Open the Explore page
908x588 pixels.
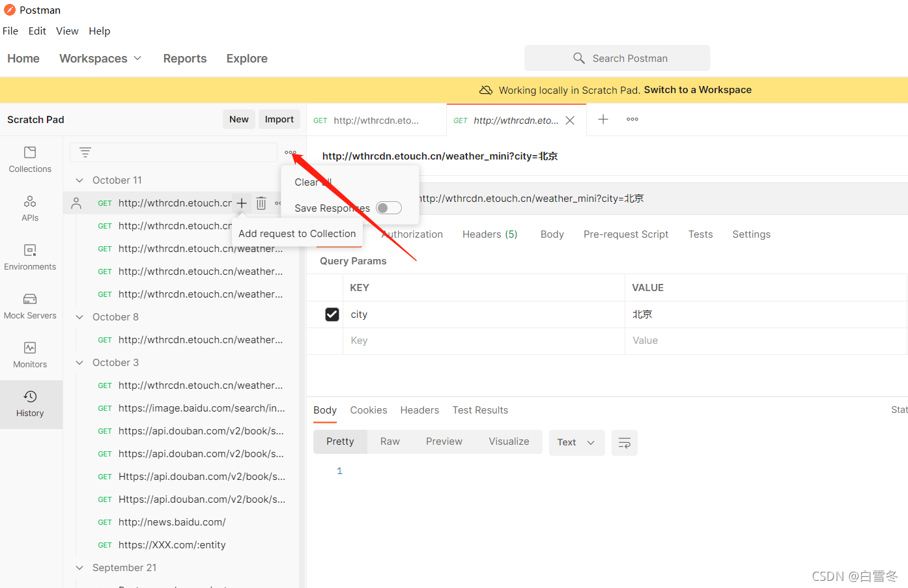[x=247, y=59]
